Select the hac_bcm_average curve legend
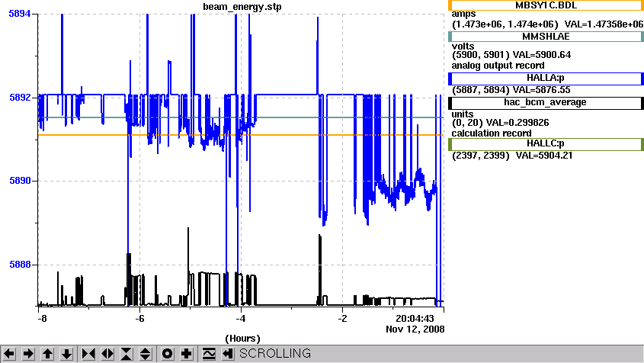Image resolution: width=644 pixels, height=363 pixels. (546, 103)
